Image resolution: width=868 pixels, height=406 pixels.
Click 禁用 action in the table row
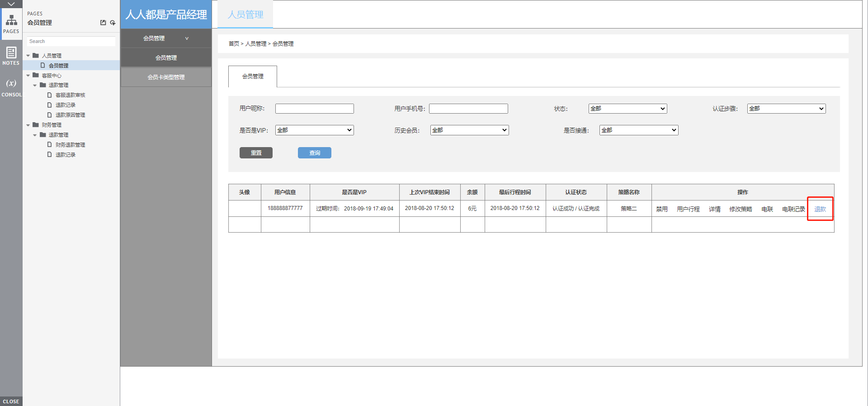(662, 209)
